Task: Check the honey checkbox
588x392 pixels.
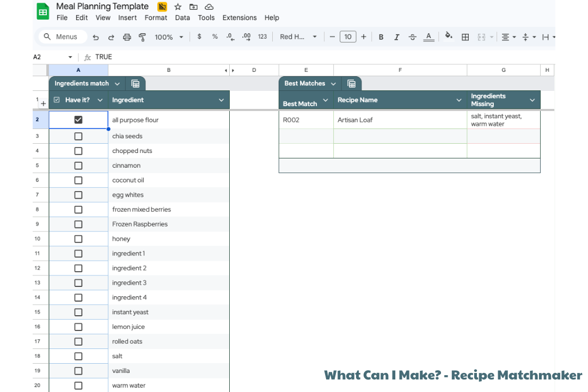Action: tap(78, 239)
